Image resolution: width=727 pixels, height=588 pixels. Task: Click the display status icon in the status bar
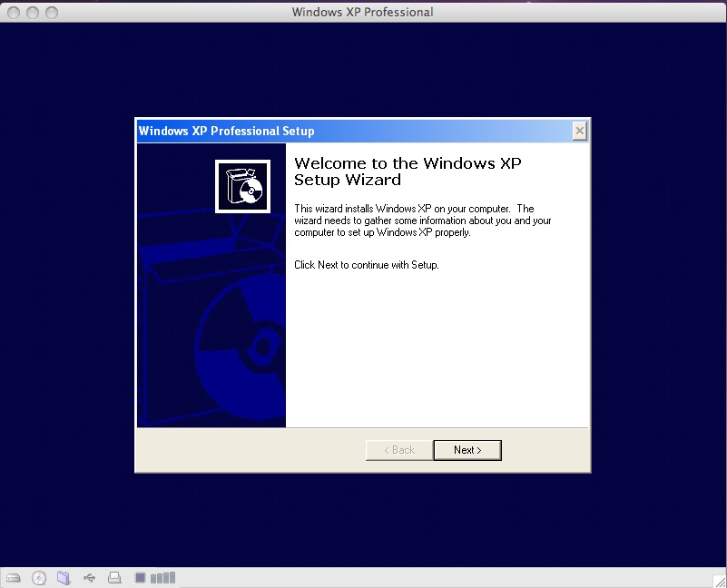click(x=141, y=577)
